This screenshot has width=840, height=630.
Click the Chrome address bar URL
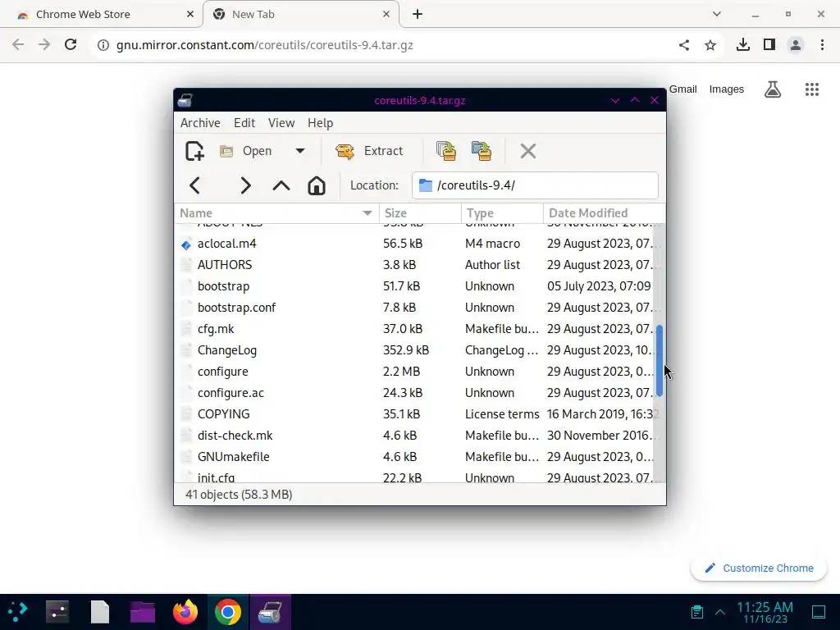(x=265, y=45)
